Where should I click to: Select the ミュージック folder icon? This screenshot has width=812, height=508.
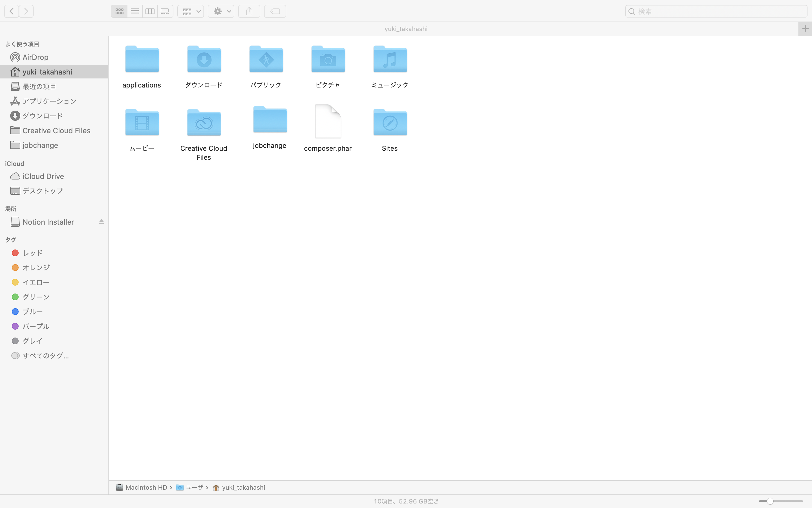click(x=390, y=59)
